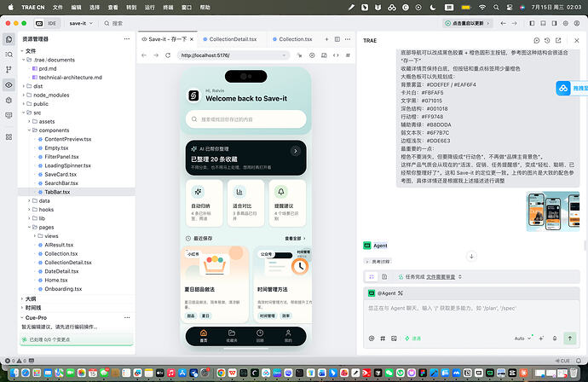The height and width of the screenshot is (382, 588).
Task: Select the first view toggle above chat input
Action: tap(372, 276)
